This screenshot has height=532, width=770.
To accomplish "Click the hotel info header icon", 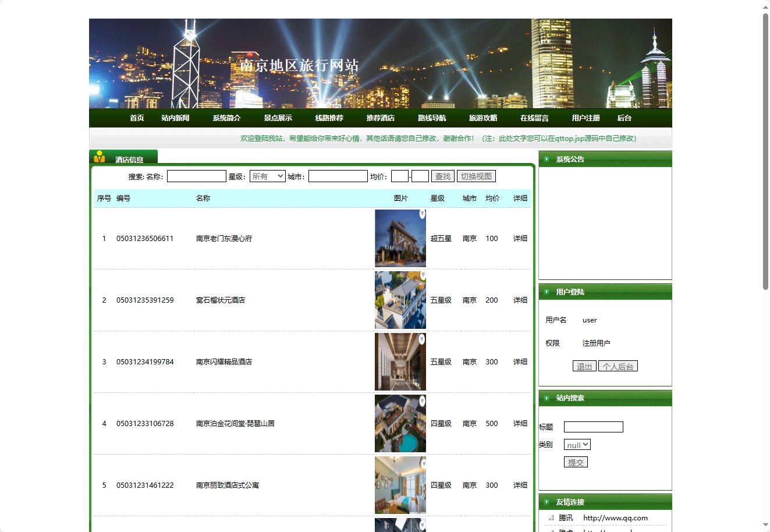I will [x=100, y=157].
